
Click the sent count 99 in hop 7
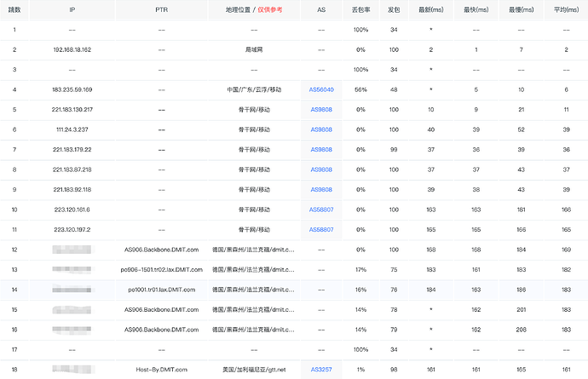394,150
